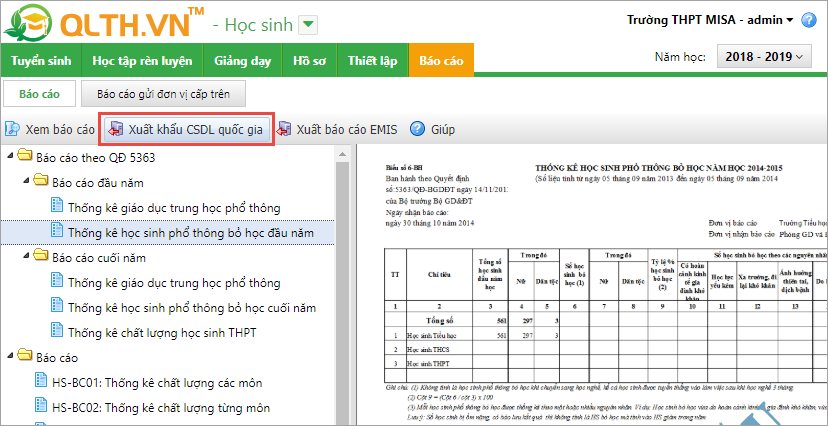
Task: Click the Xuất báo cáo EMIS icon
Action: click(284, 129)
